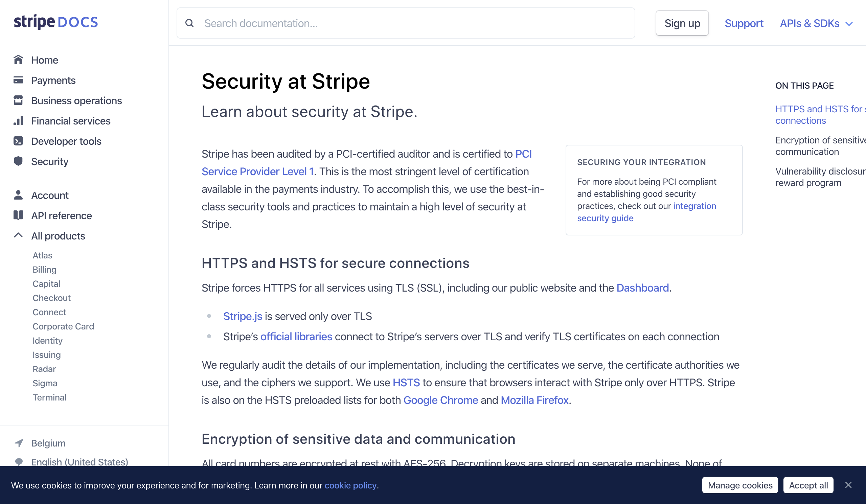Open Radar product docs
The width and height of the screenshot is (866, 504).
tap(44, 369)
